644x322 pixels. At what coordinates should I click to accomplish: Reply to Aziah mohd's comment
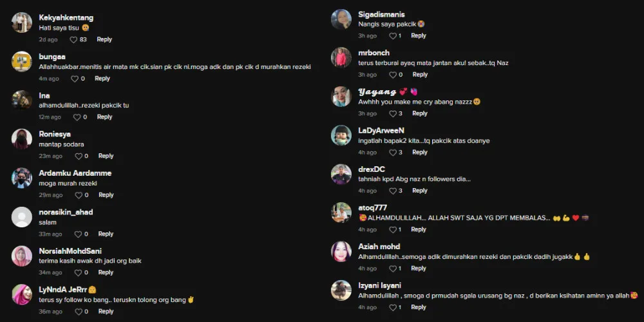click(x=418, y=269)
